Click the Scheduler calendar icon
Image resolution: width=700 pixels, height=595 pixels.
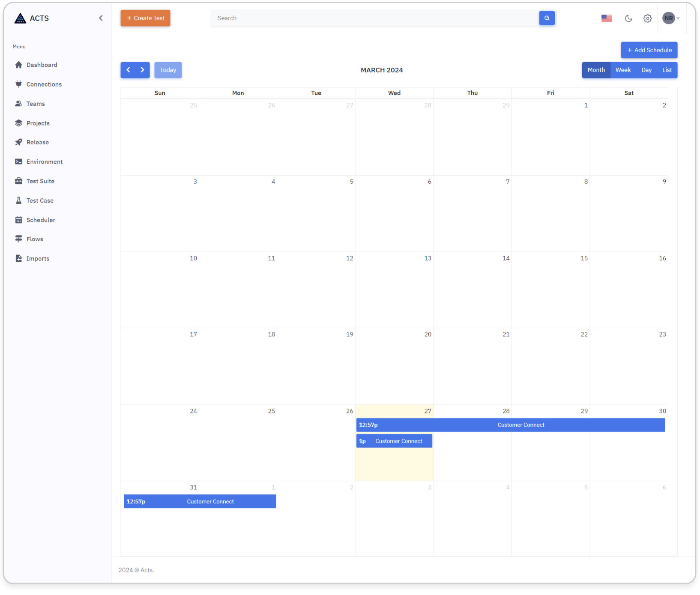coord(18,220)
